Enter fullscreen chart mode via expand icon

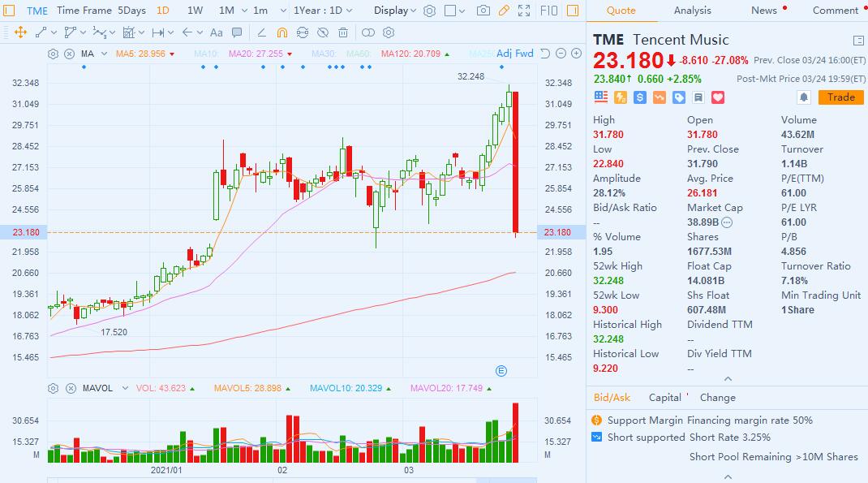[524, 11]
